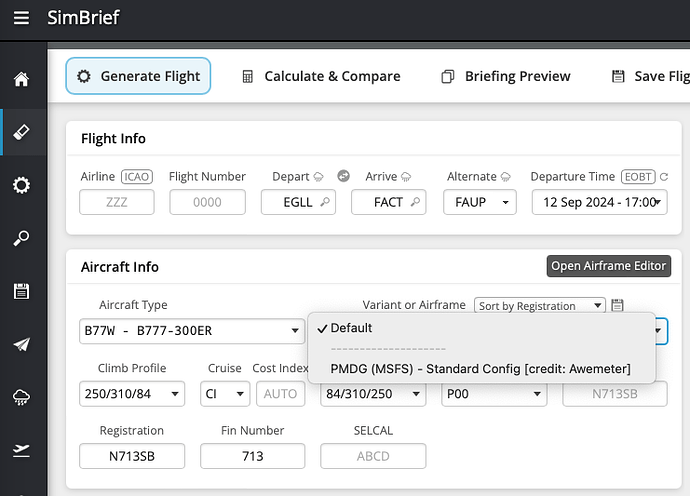This screenshot has width=690, height=496.
Task: Click airplane landing icon in sidebar
Action: tap(21, 450)
